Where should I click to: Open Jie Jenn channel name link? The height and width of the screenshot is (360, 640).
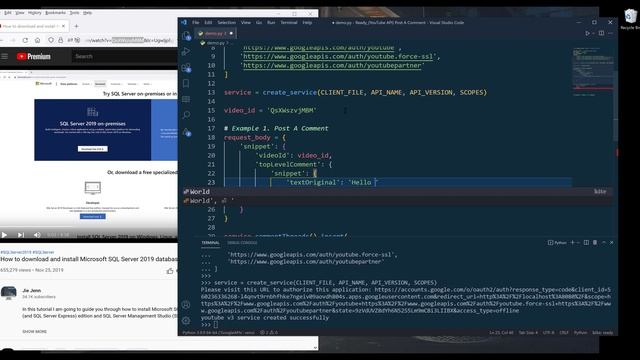pos(31,290)
